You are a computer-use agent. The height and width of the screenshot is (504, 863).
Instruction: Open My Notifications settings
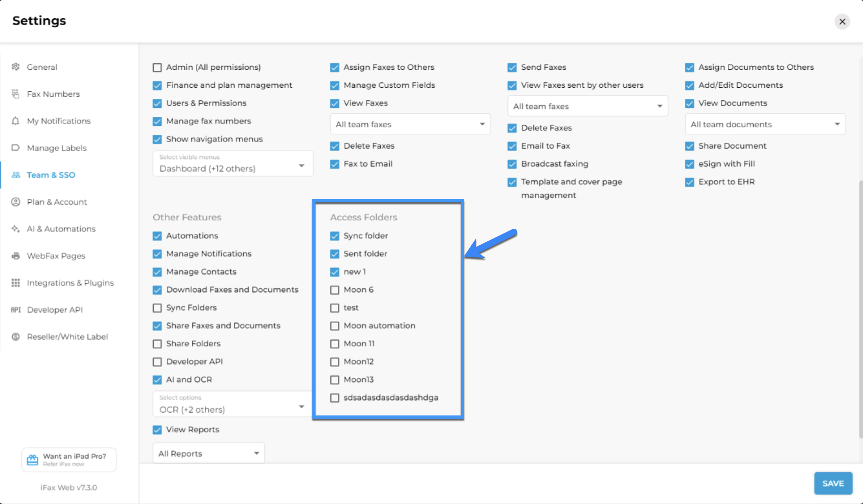[59, 121]
